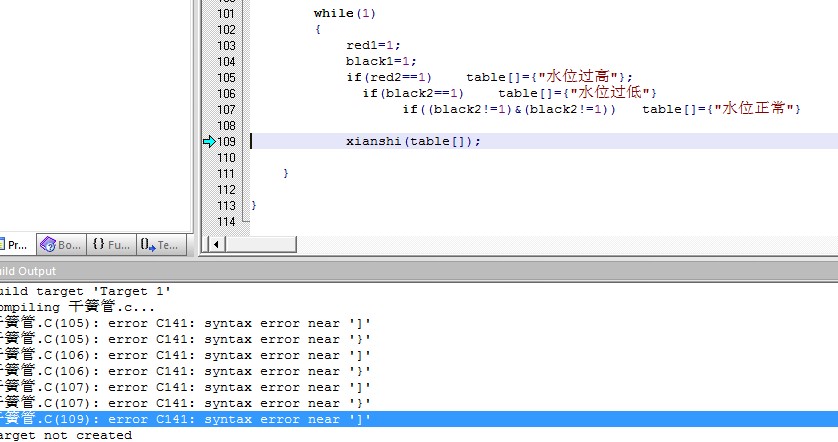
Task: Select the line 107 error near ']'
Action: tap(184, 387)
